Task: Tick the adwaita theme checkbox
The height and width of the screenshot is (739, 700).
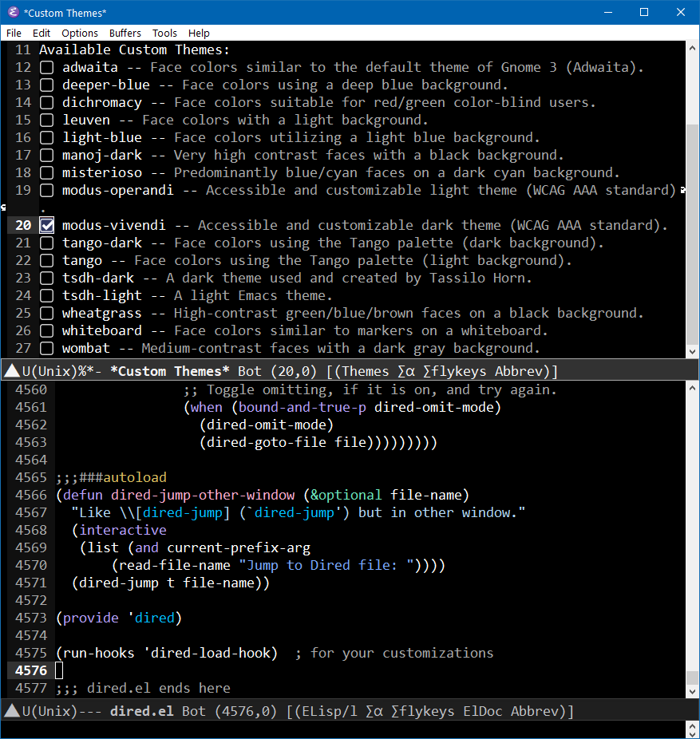Action: click(x=46, y=67)
